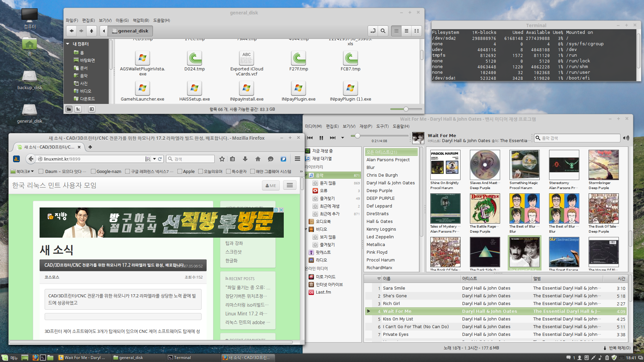This screenshot has height=362, width=644.
Task: Collapse the '내 컴퓨터' section in sidebar
Action: (68, 44)
